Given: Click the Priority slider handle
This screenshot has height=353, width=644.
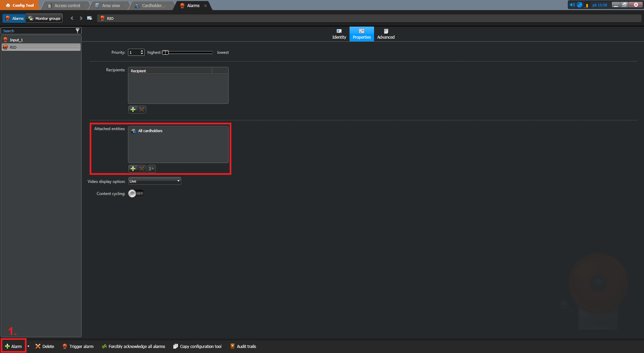Looking at the screenshot, I should point(165,52).
